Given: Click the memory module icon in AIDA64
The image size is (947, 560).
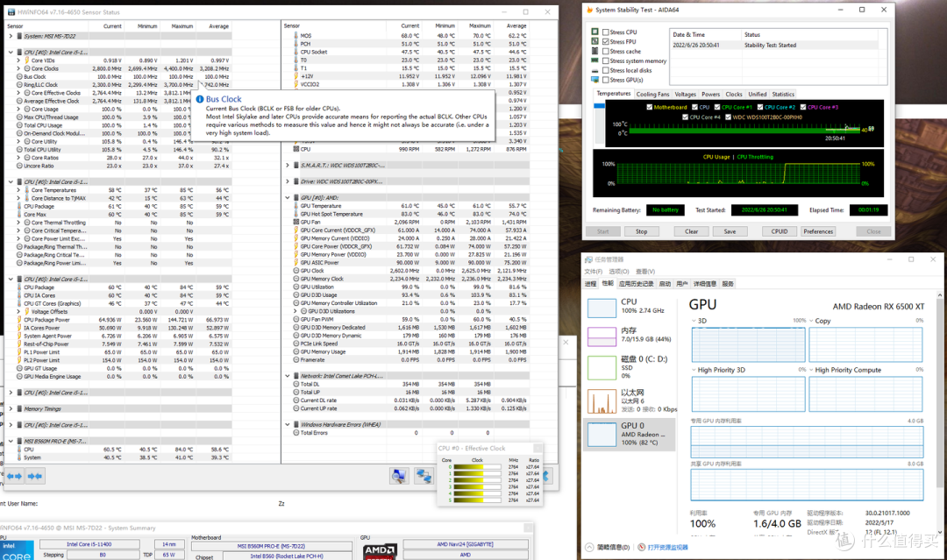Looking at the screenshot, I should 595,60.
